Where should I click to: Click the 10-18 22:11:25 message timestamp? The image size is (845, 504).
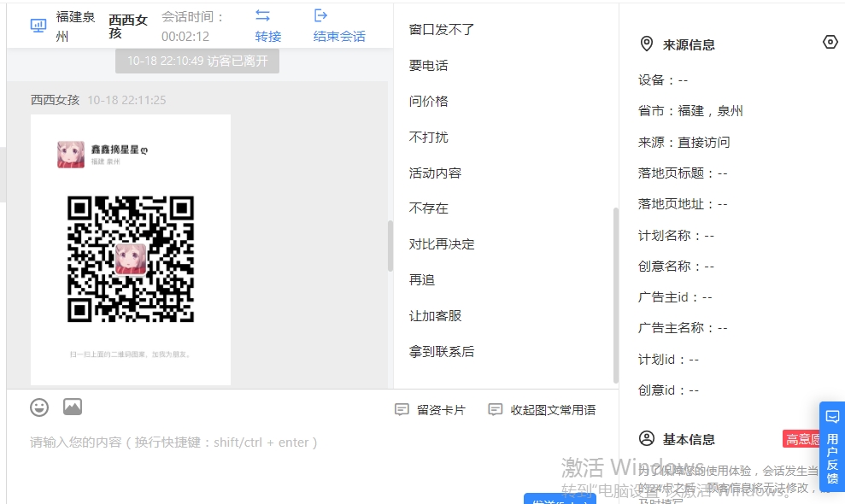(126, 100)
